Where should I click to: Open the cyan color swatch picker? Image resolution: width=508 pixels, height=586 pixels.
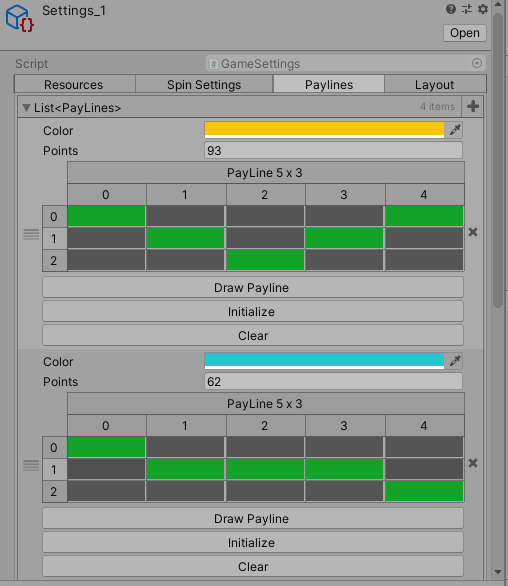coord(324,361)
